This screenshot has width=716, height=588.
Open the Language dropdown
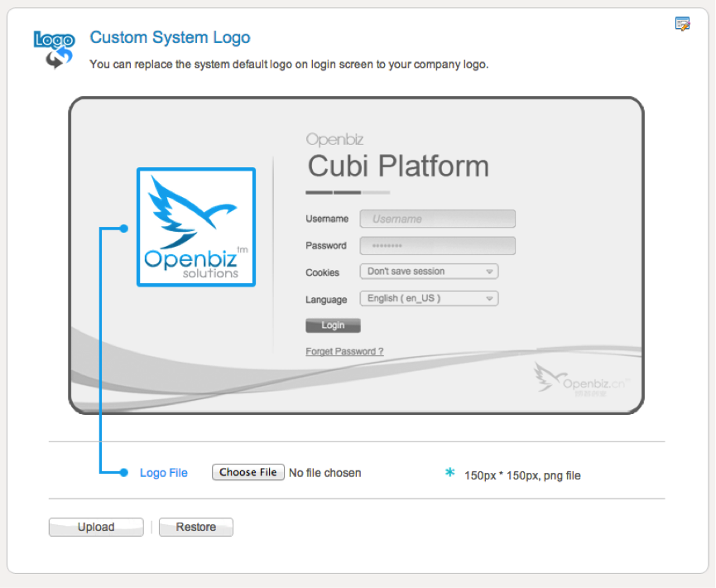click(429, 298)
